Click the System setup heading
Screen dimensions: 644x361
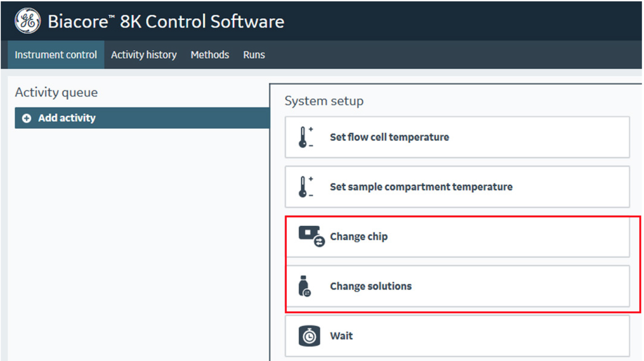pos(324,101)
